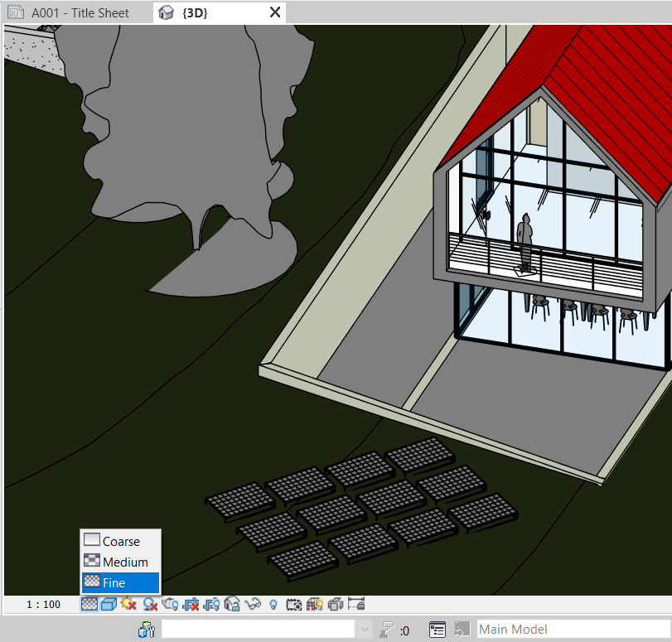The width and height of the screenshot is (672, 642).
Task: Open the Visual Style menu
Action: [108, 604]
